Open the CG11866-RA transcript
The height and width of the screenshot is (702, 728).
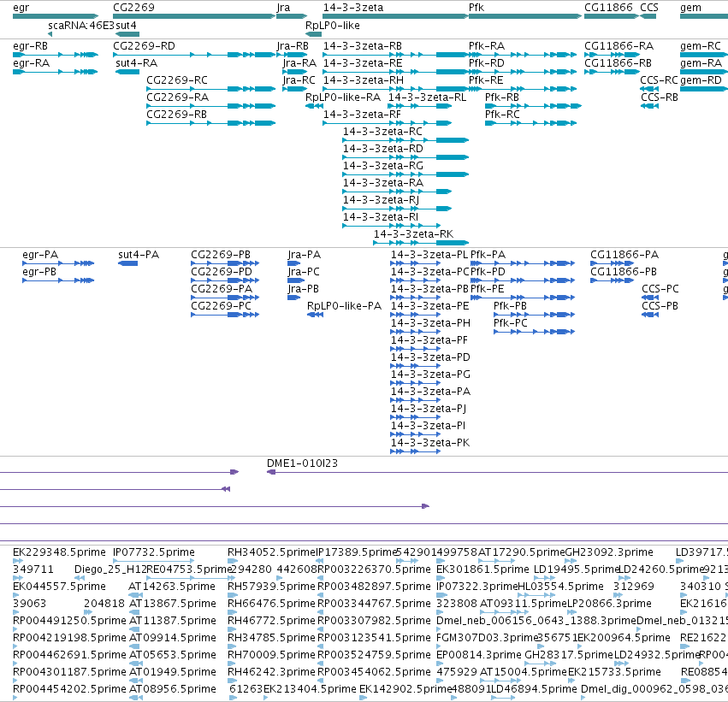[x=612, y=55]
